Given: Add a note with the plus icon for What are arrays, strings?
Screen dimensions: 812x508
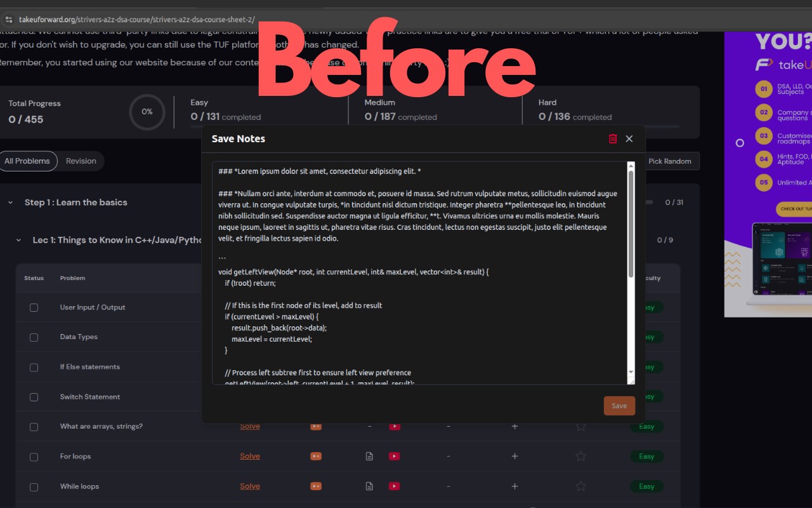Looking at the screenshot, I should coord(514,426).
